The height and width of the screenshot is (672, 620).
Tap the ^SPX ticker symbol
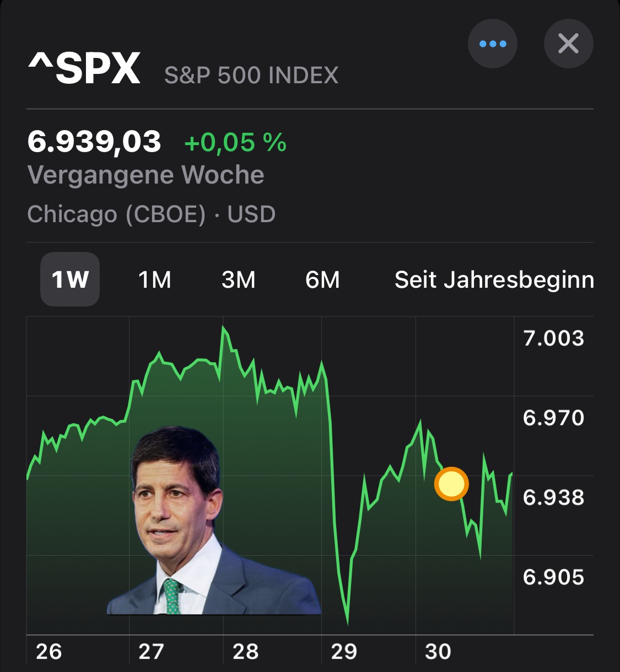pyautogui.click(x=84, y=69)
